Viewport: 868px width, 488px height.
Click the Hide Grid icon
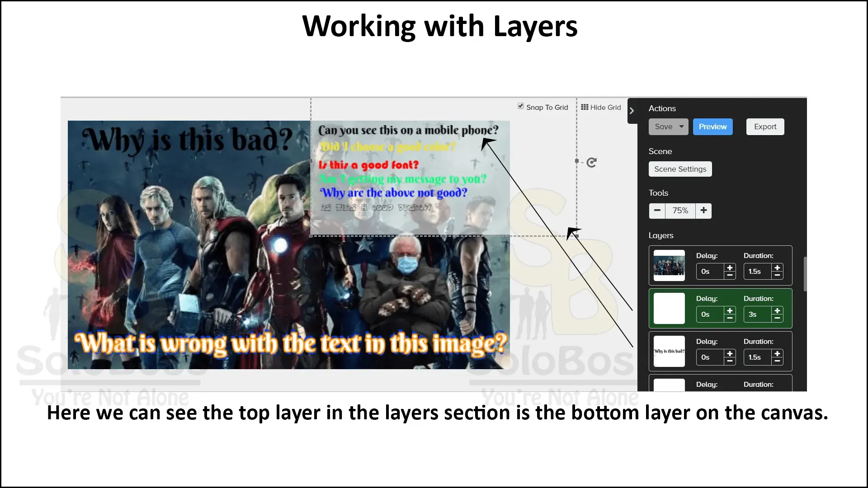585,107
